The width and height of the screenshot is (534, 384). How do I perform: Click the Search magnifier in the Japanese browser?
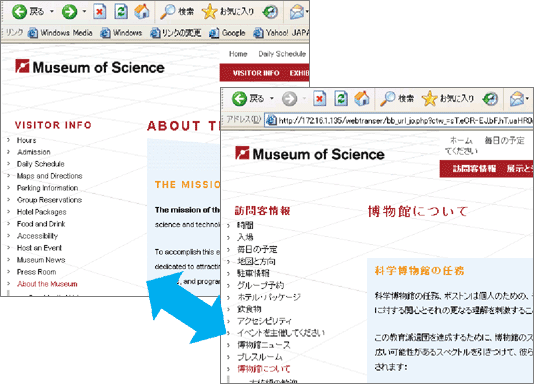[388, 99]
